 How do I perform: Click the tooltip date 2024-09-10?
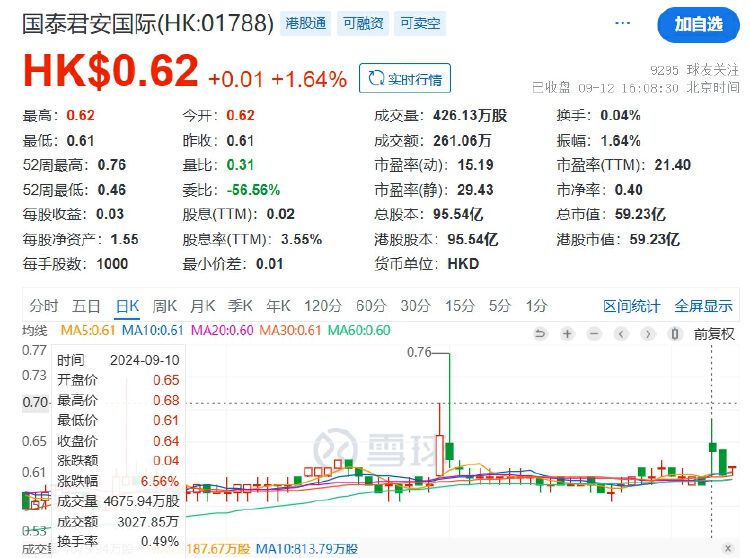[x=144, y=360]
